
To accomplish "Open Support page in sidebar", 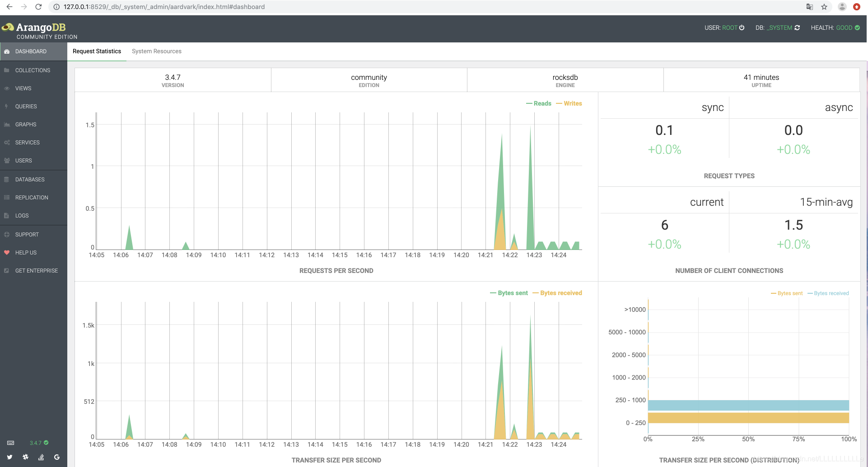I will click(x=33, y=235).
